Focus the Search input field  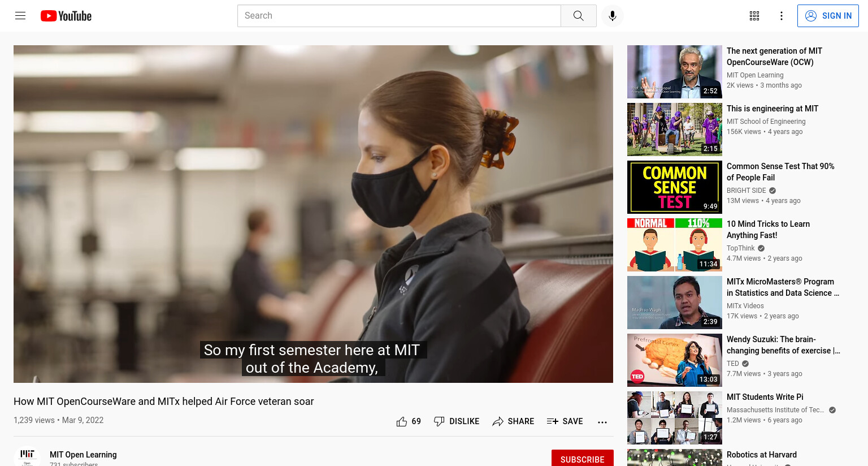(399, 16)
